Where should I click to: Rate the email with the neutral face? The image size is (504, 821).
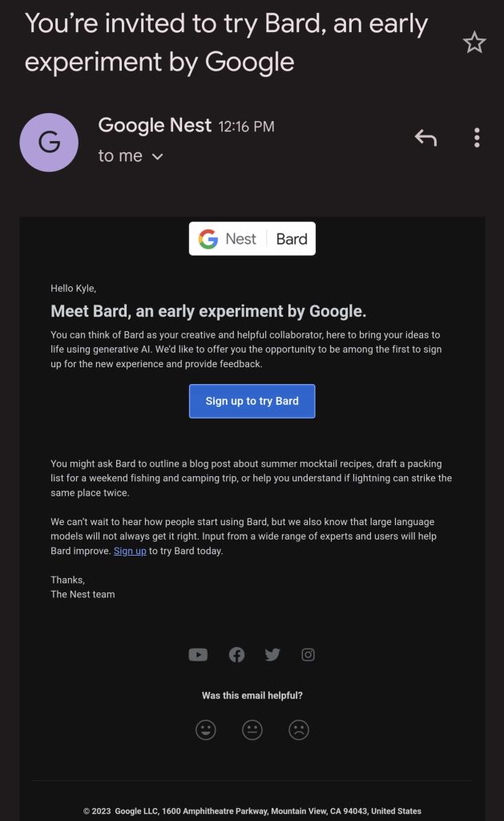click(x=252, y=730)
